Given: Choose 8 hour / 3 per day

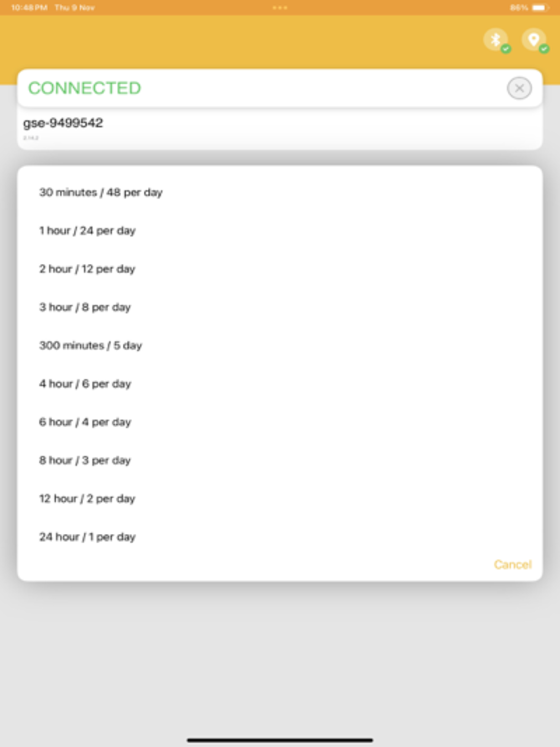Looking at the screenshot, I should point(280,460).
